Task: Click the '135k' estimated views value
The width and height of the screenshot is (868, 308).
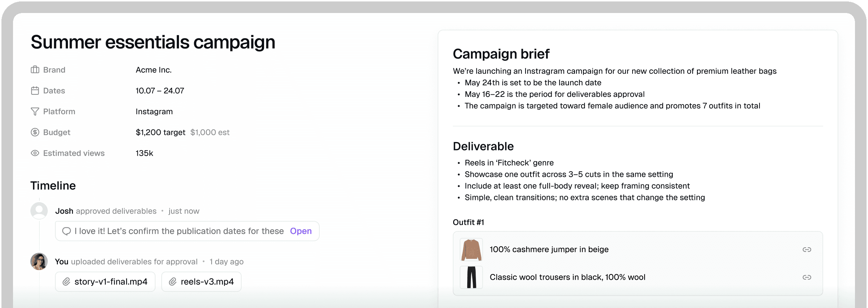Action: [144, 153]
